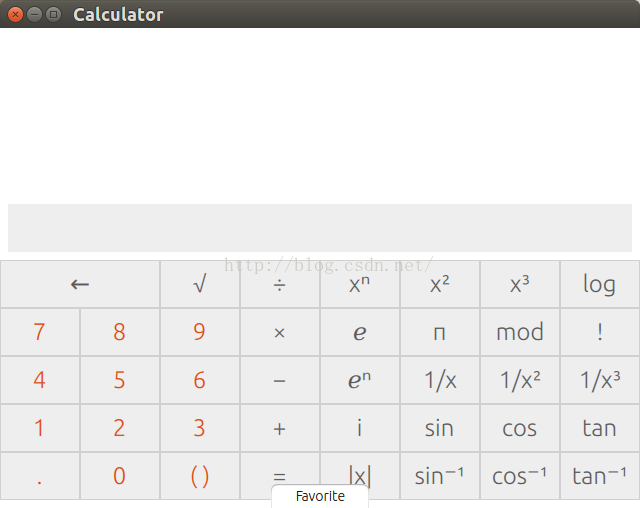Tap the x to the power n key

[360, 284]
